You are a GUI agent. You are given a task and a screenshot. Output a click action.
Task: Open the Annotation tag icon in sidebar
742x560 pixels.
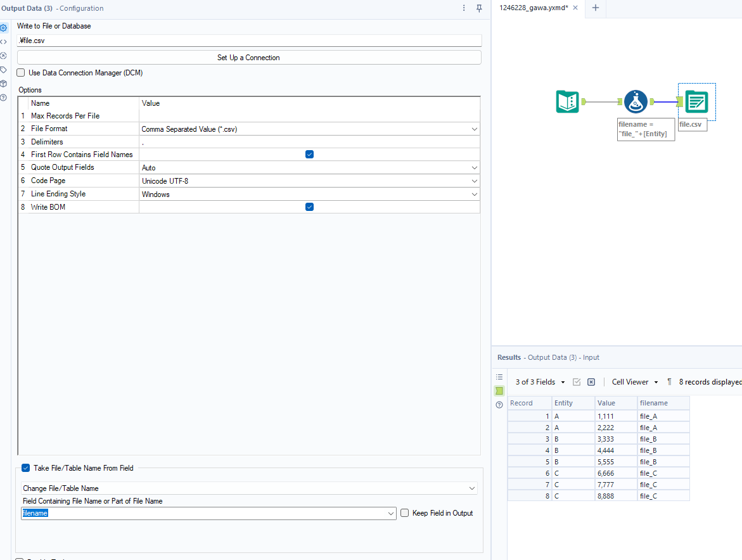coord(4,70)
